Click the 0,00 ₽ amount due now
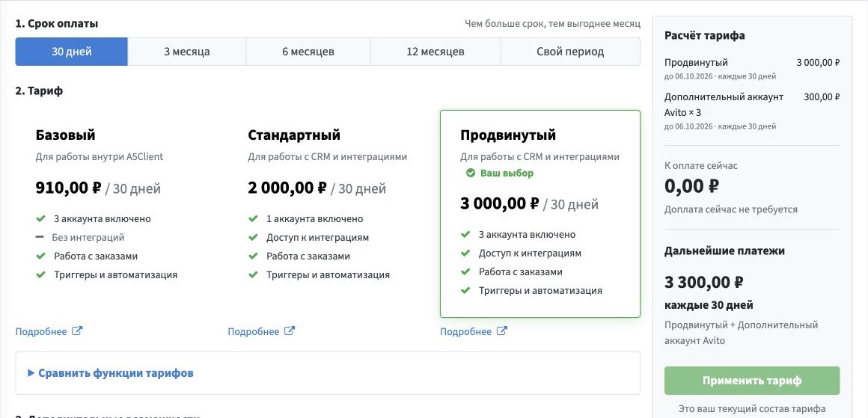 [691, 186]
